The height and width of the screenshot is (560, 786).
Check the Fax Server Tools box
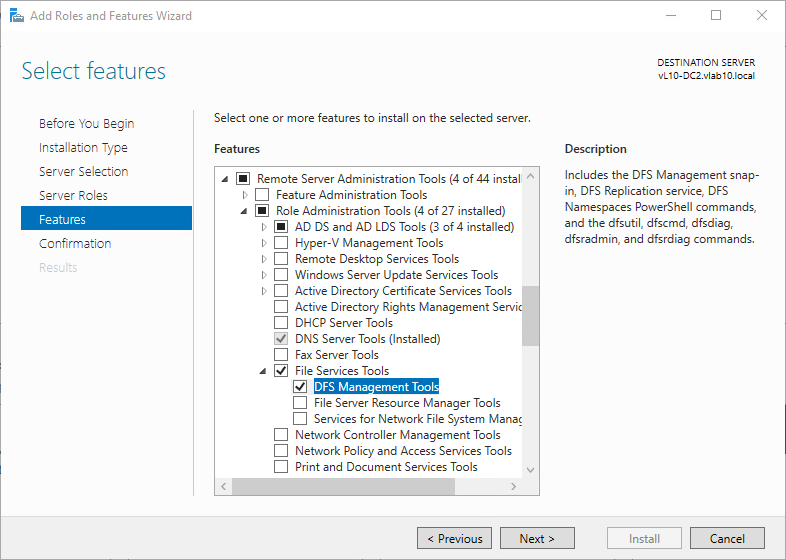click(x=281, y=355)
